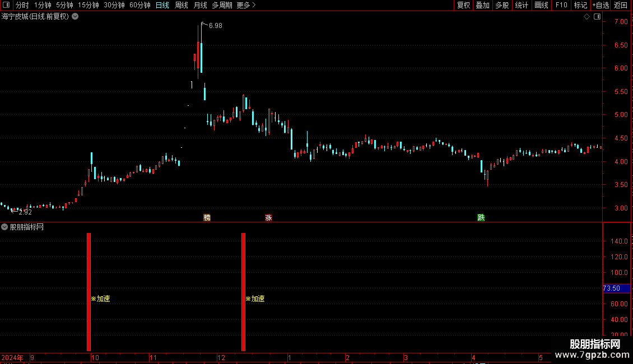Click the first magenta signal bar

[89, 292]
